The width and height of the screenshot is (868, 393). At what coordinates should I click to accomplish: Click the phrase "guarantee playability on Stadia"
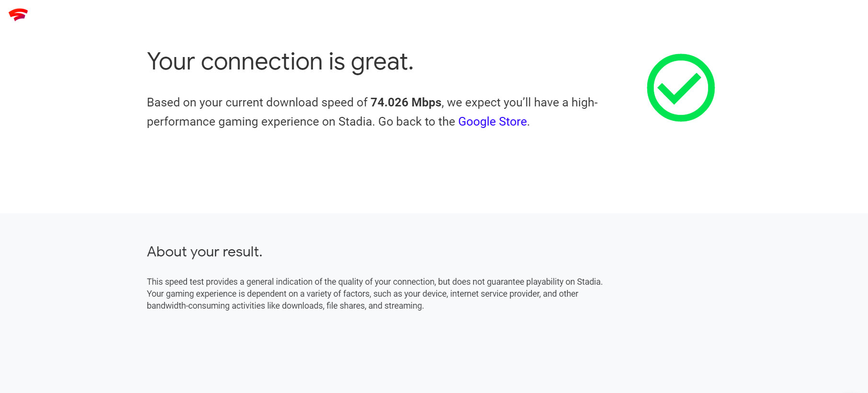(x=544, y=282)
